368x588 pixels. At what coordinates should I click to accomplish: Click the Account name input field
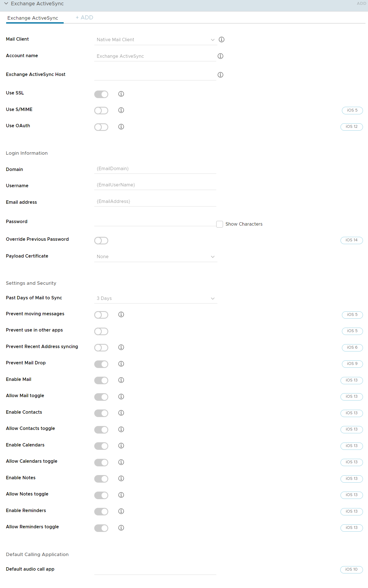(155, 56)
